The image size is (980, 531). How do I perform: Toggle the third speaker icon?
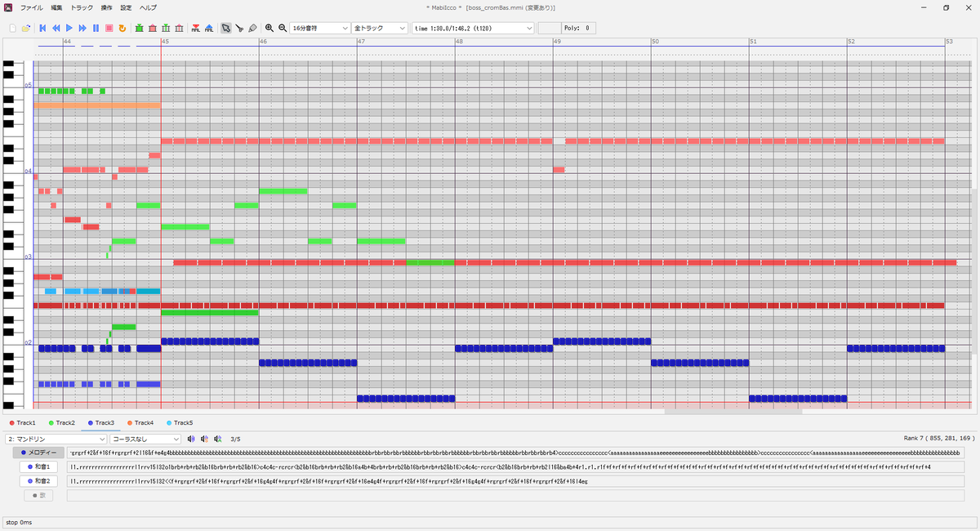217,439
